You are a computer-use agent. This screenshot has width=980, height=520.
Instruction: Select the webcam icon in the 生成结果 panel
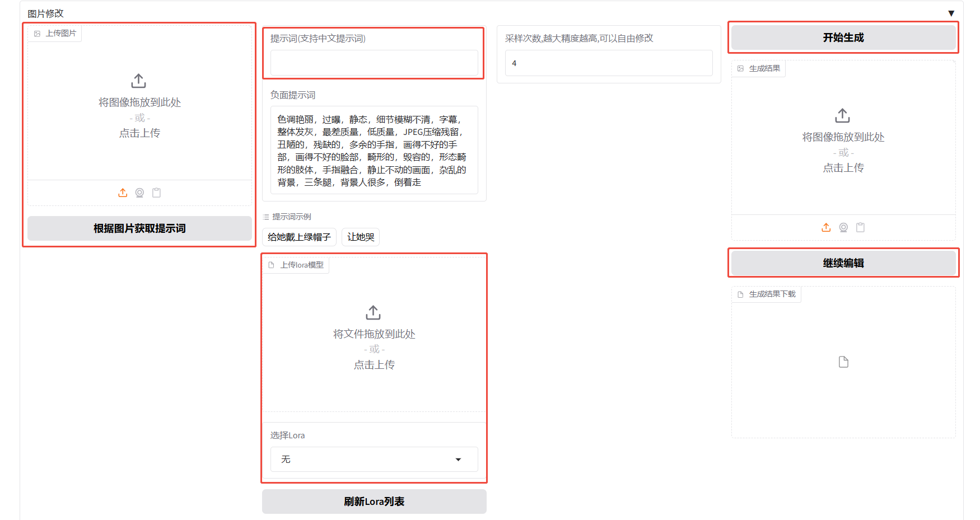click(x=843, y=227)
